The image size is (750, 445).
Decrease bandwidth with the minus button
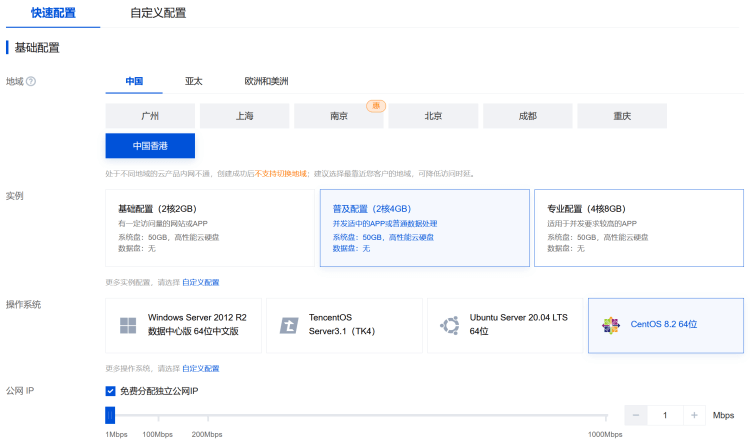tap(636, 415)
